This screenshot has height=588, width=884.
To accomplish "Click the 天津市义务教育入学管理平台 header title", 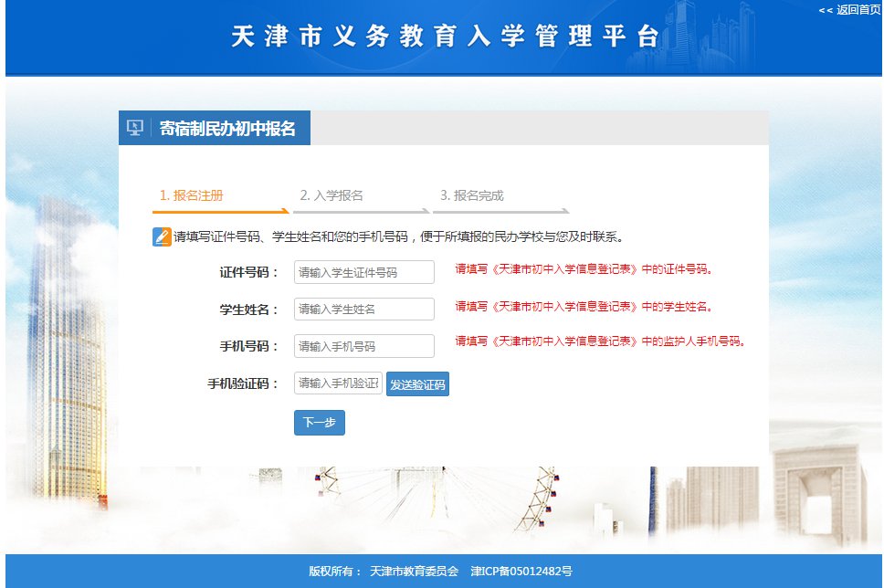I will pos(445,37).
